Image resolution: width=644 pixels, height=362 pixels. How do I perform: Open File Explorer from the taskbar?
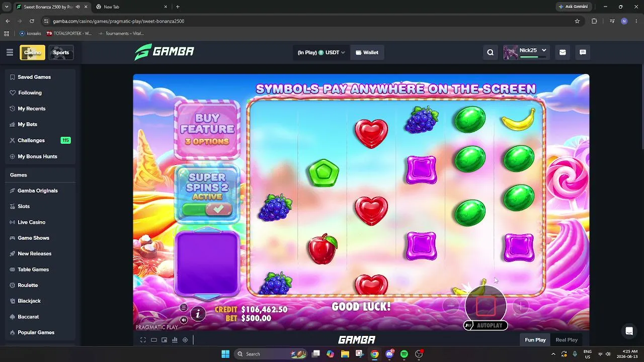pyautogui.click(x=345, y=354)
